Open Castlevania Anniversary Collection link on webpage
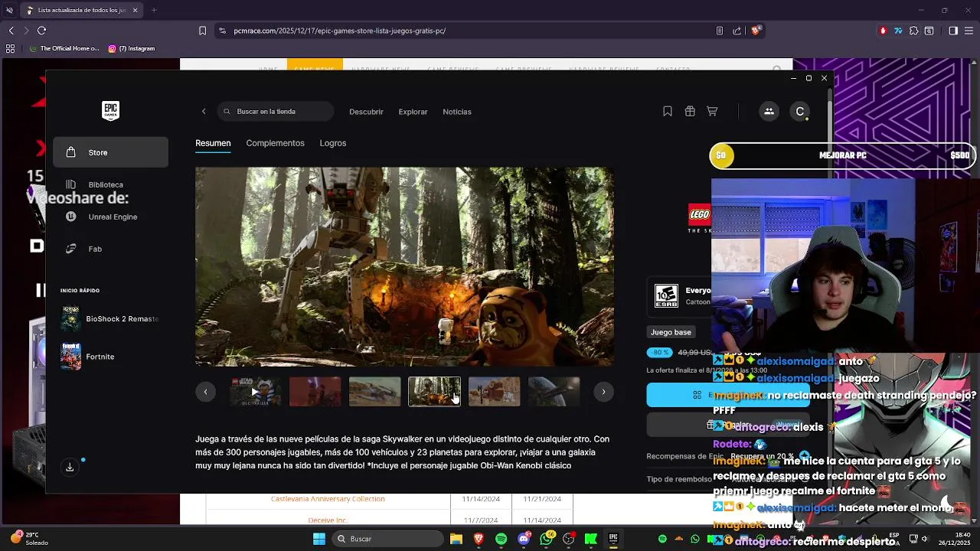 point(328,499)
